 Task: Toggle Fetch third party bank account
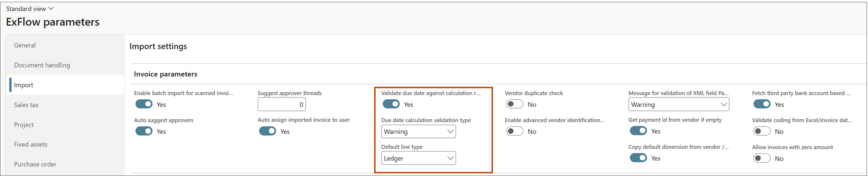762,104
